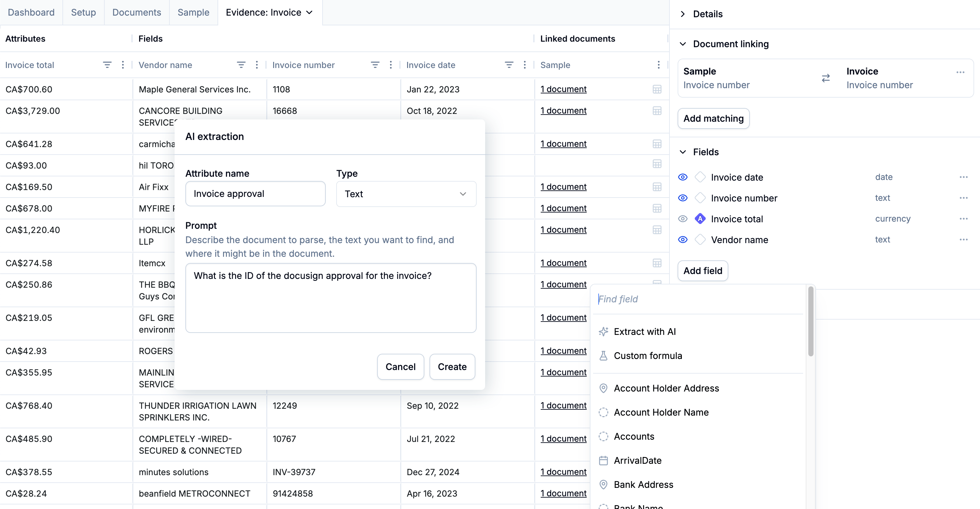Click diamond marker beside Vendor name

click(x=700, y=240)
